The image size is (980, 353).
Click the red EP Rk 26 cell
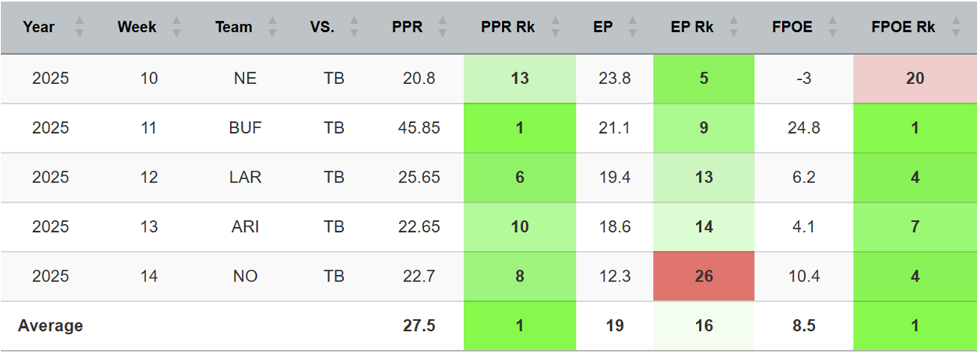pyautogui.click(x=704, y=276)
